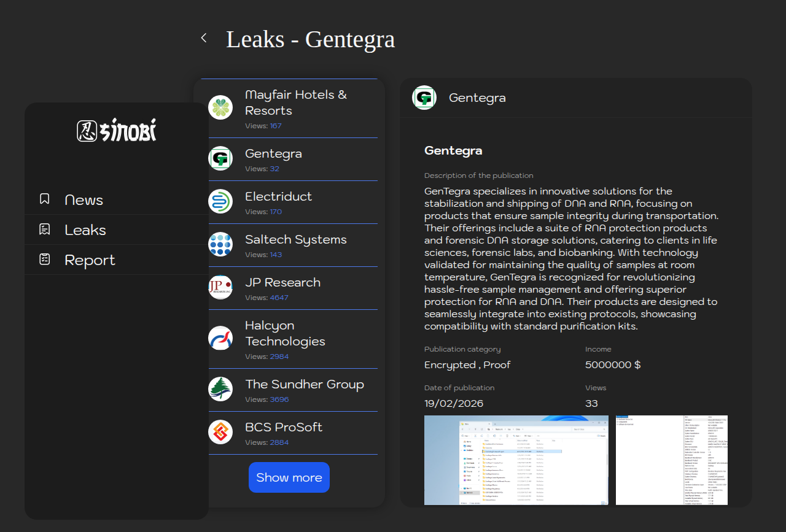This screenshot has width=786, height=532.
Task: Select the Mayfair Hotels & Resorts clover logo
Action: coord(220,107)
